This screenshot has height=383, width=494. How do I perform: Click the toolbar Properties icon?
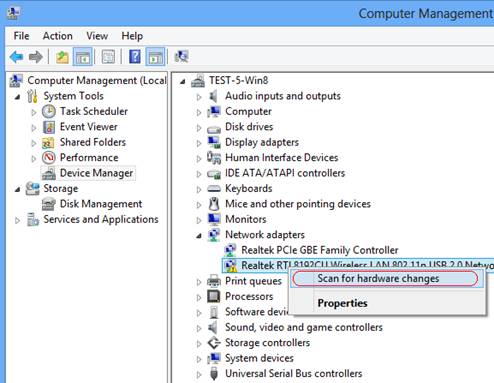click(x=108, y=57)
